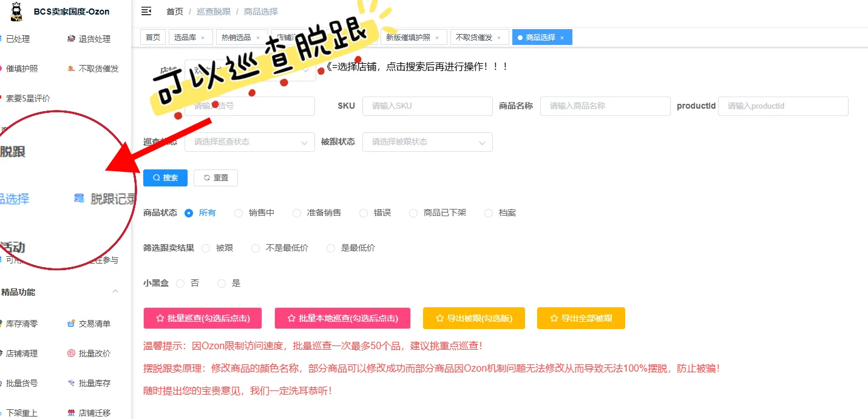Image resolution: width=868 pixels, height=419 pixels.
Task: Click the 温馨提示 Ozon limit notice
Action: 313,346
